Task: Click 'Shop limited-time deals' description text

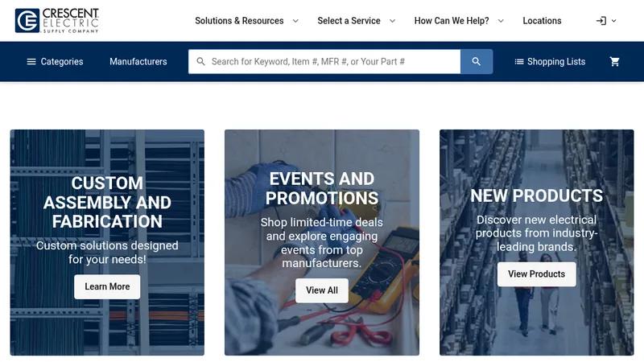Action: [322, 243]
